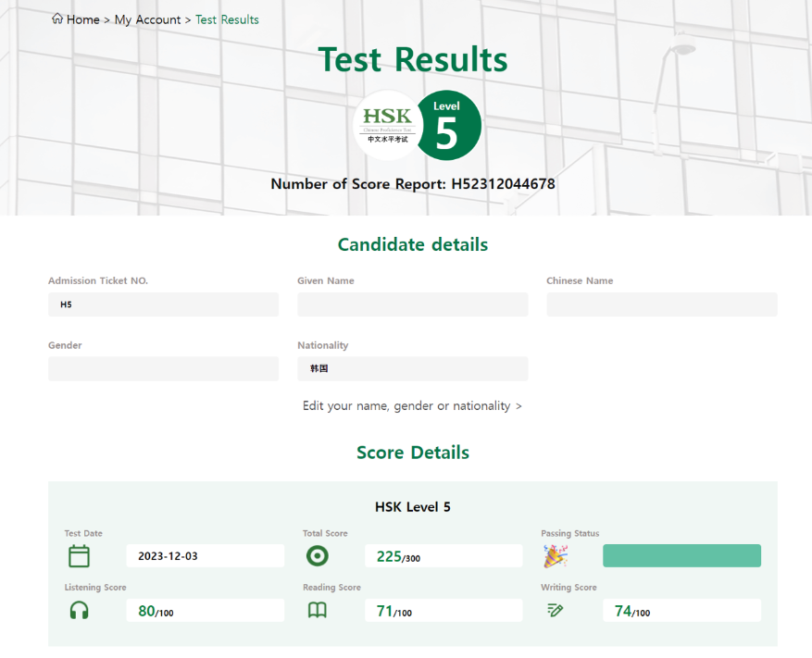Click the Given Name field
This screenshot has height=658, width=812.
point(412,304)
